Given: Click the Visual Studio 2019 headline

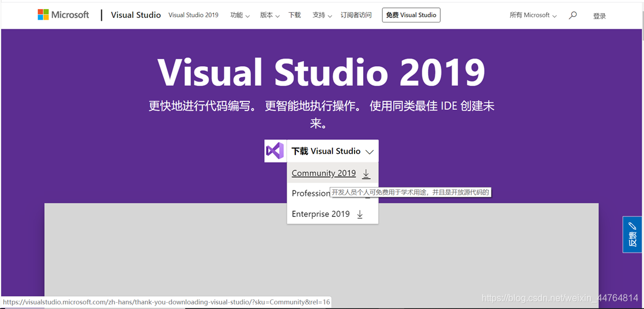Looking at the screenshot, I should coord(322,73).
